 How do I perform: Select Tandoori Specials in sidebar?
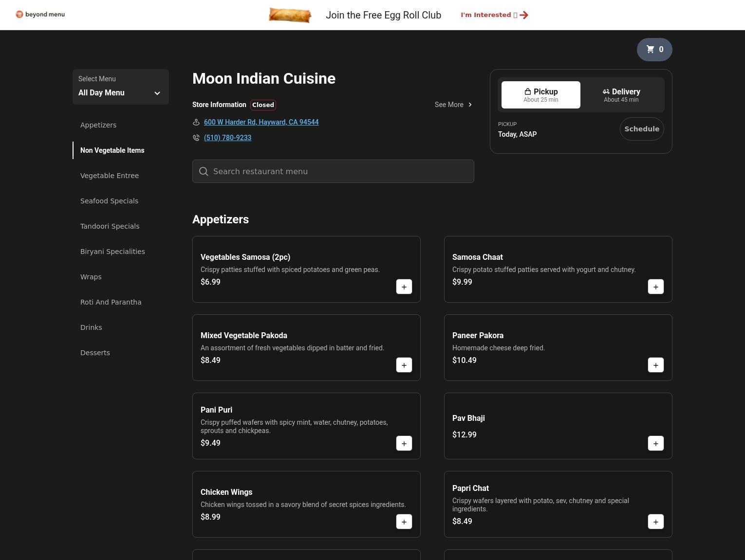point(110,226)
